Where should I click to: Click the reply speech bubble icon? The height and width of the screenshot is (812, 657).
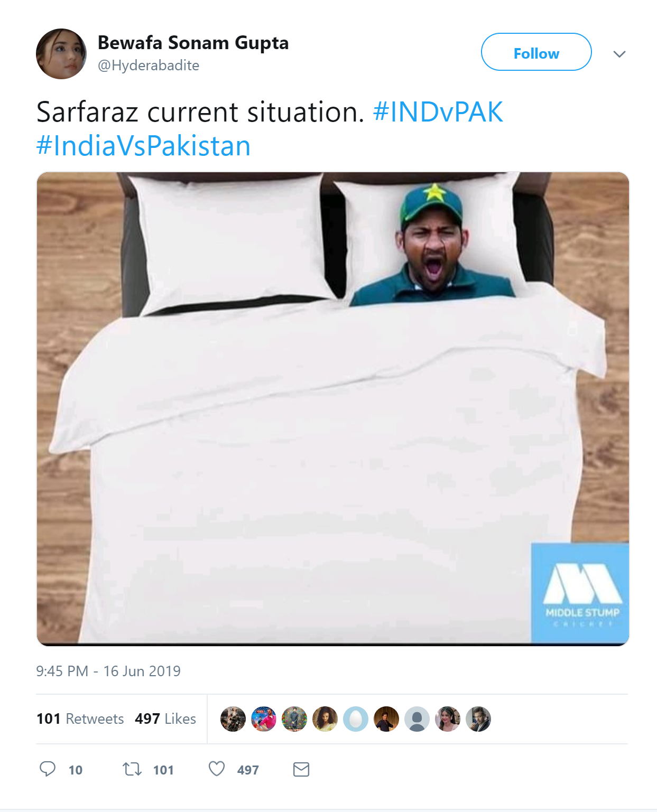[48, 769]
